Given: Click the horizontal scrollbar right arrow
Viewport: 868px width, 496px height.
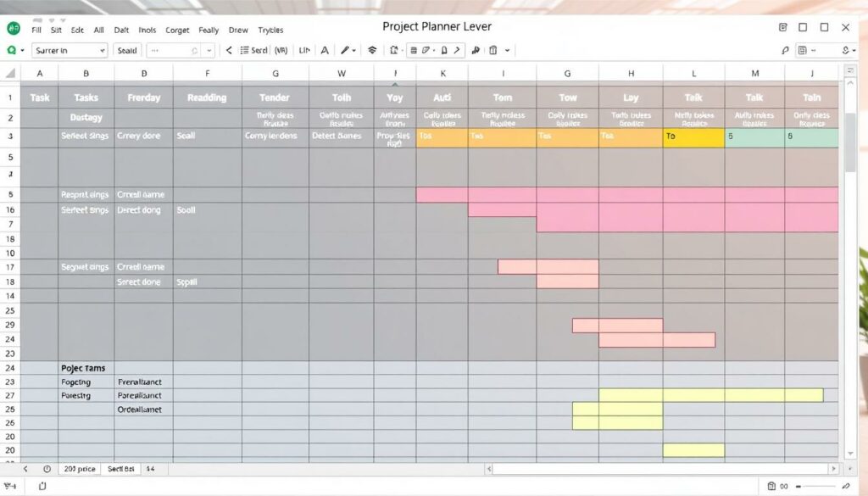Looking at the screenshot, I should 833,469.
